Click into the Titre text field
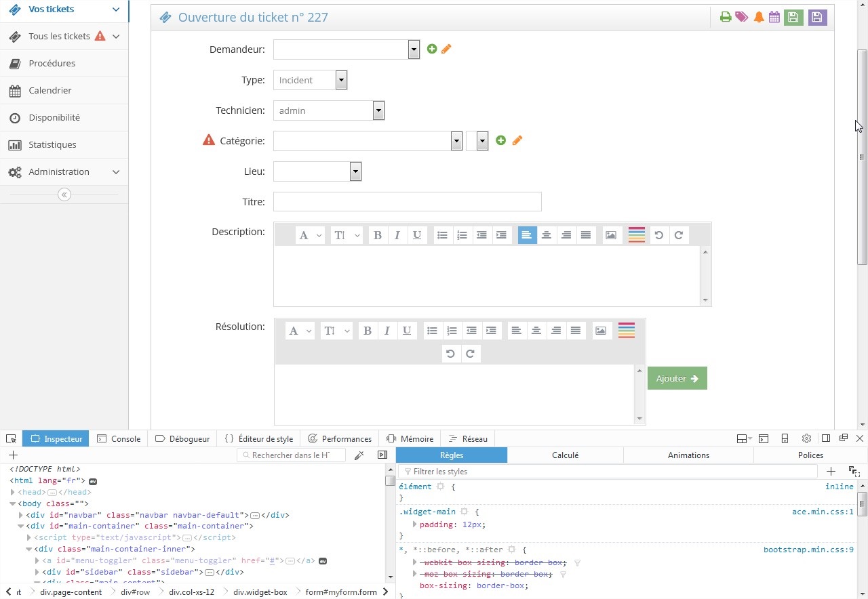Image resolution: width=868 pixels, height=599 pixels. 408,202
